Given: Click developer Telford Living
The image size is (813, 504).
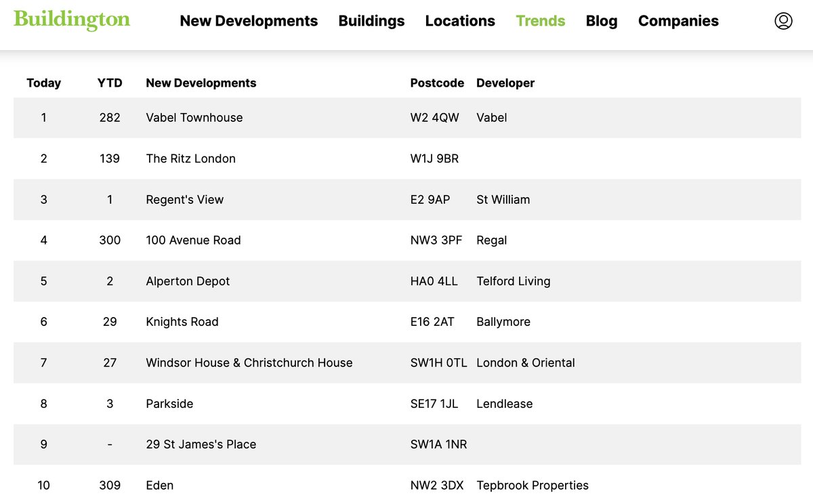Looking at the screenshot, I should point(514,281).
